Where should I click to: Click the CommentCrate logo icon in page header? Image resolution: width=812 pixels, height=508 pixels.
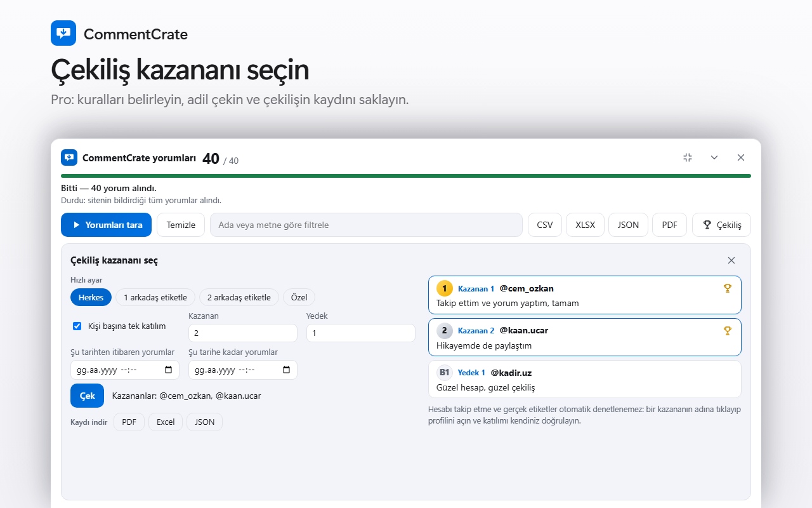click(x=63, y=33)
